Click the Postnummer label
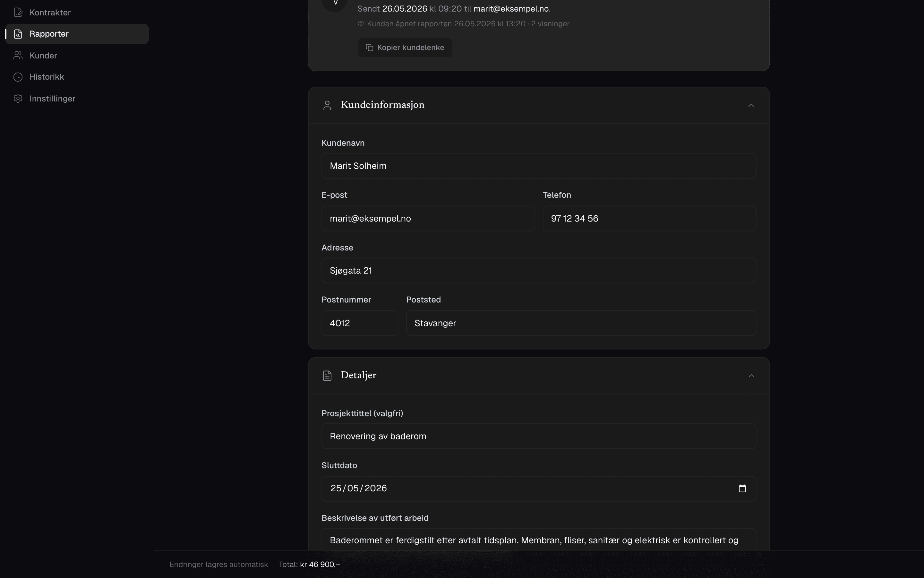 tap(346, 300)
